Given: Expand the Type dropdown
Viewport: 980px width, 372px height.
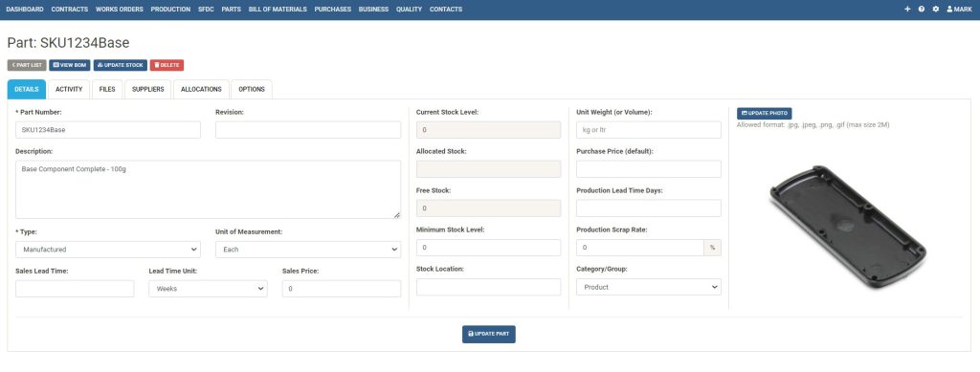Looking at the screenshot, I should pyautogui.click(x=108, y=249).
